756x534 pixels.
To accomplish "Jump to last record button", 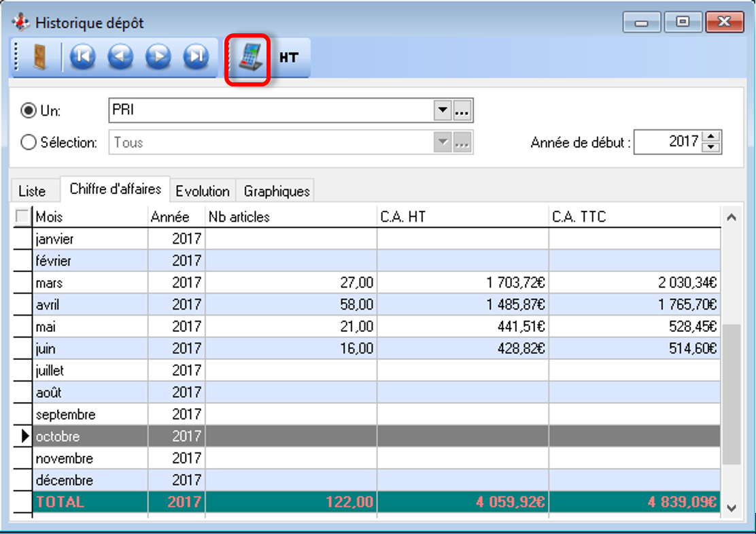I will pos(196,57).
